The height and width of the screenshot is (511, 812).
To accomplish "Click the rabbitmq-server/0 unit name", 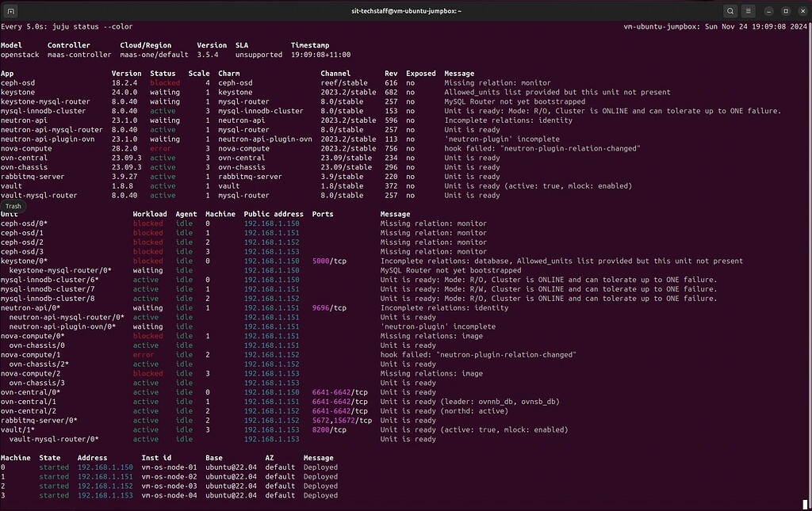I will [x=39, y=421].
